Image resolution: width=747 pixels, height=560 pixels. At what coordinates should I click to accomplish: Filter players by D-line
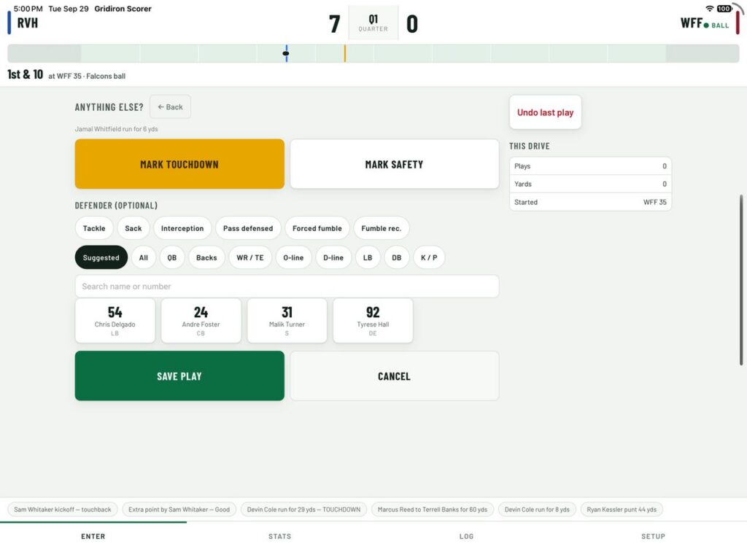pos(333,257)
